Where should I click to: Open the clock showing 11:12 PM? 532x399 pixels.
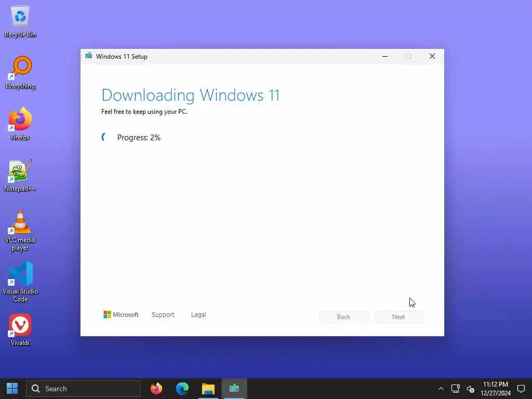point(495,389)
